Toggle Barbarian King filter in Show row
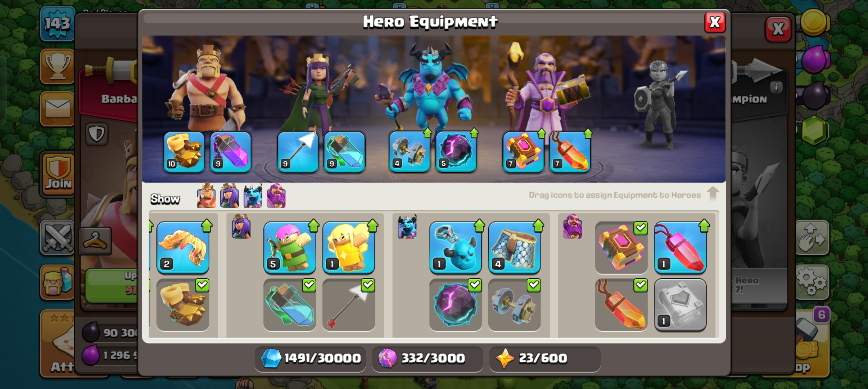Image resolution: width=868 pixels, height=389 pixels. click(x=207, y=196)
